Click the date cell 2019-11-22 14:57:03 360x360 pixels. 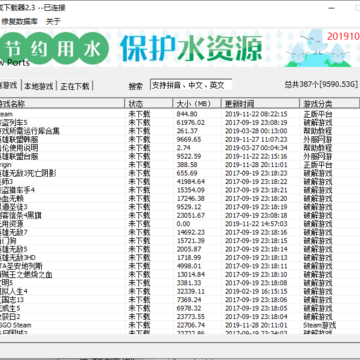256,224
